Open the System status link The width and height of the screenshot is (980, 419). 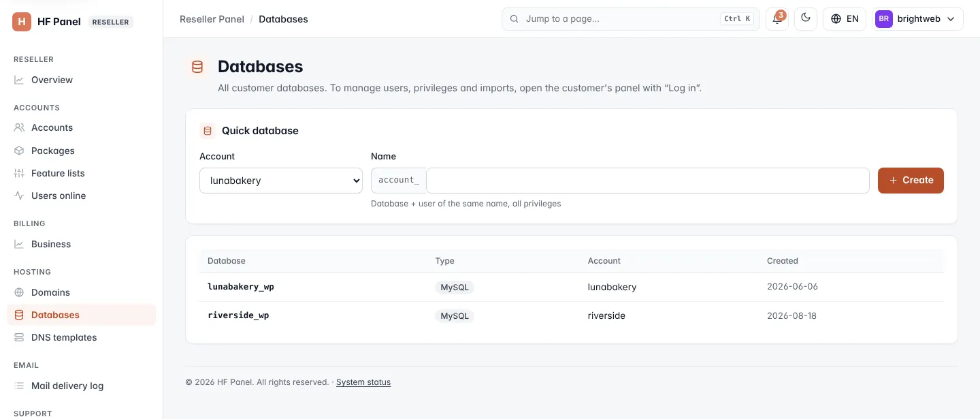coord(363,382)
